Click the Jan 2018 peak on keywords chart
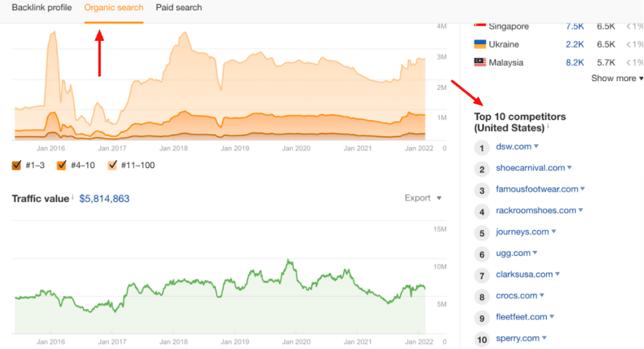 pos(184,33)
